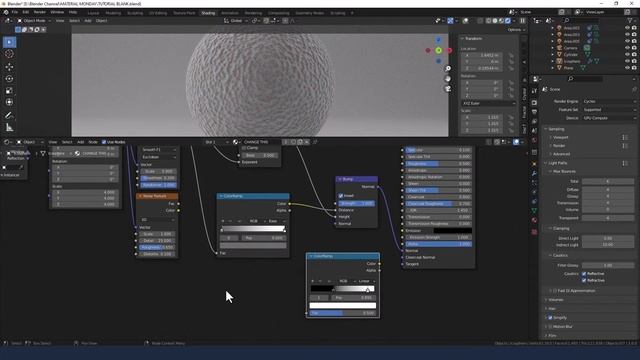Open the Device GPU Compute dropdown
Image resolution: width=640 pixels, height=360 pixels.
(x=609, y=118)
